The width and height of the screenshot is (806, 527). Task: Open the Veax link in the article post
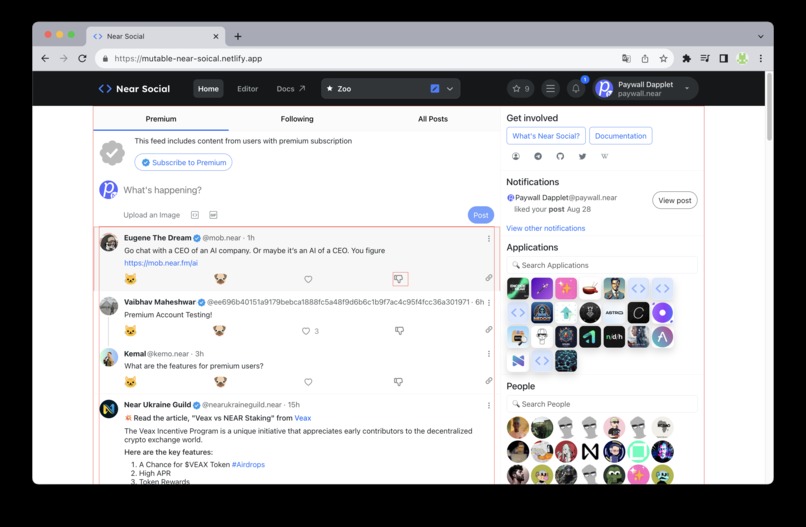tap(303, 418)
